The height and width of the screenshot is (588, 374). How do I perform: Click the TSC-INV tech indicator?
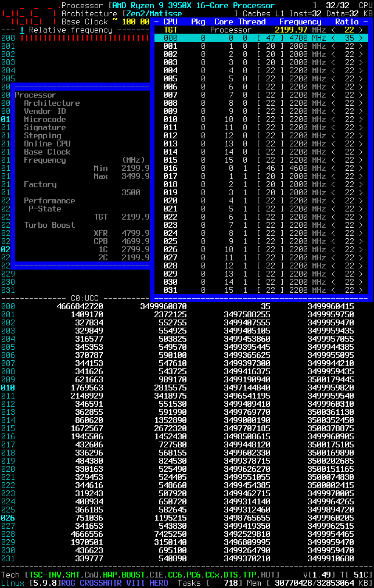[x=45, y=575]
